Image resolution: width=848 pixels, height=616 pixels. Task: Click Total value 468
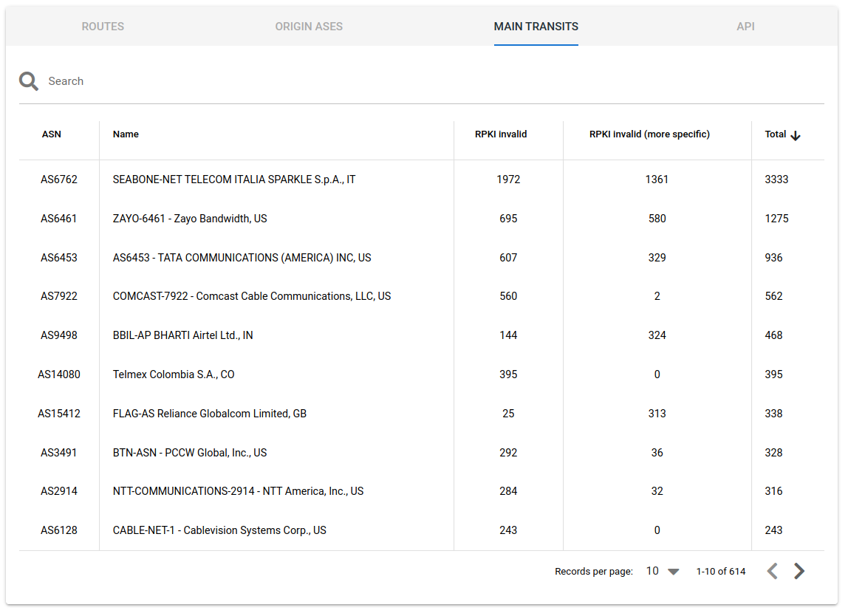[x=774, y=335]
